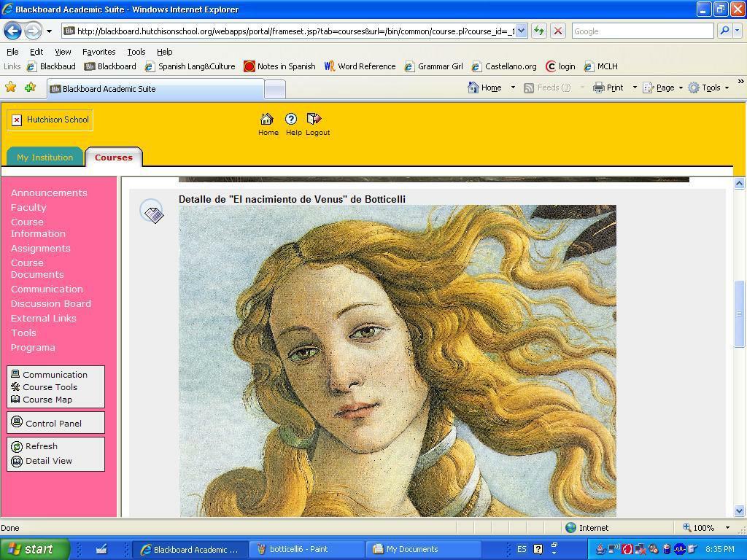Screen dimensions: 747x560
Task: Open the Spanish Lang&Culture bookmark
Action: pyautogui.click(x=190, y=66)
